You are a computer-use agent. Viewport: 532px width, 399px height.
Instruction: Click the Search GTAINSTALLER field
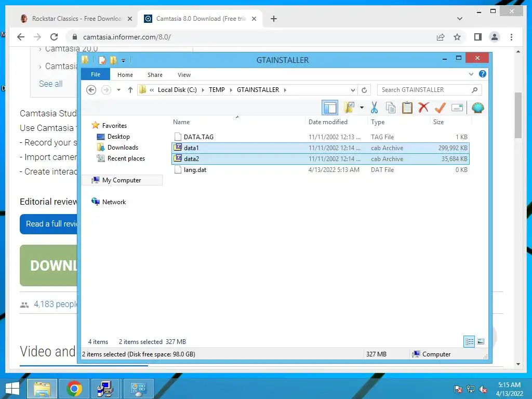click(x=429, y=90)
